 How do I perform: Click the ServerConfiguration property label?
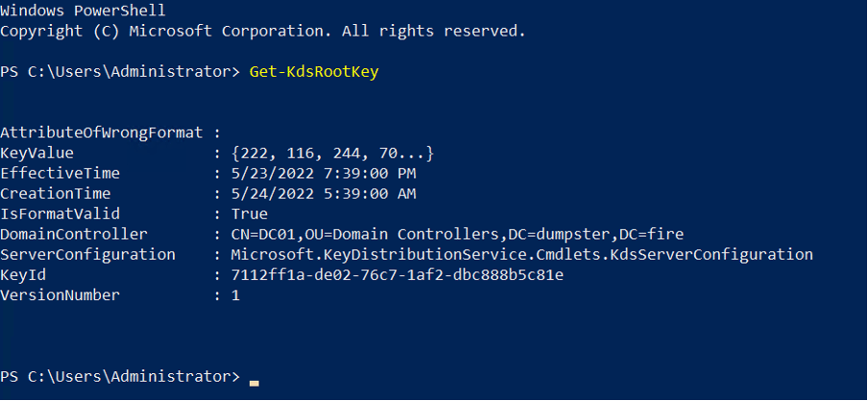point(87,255)
